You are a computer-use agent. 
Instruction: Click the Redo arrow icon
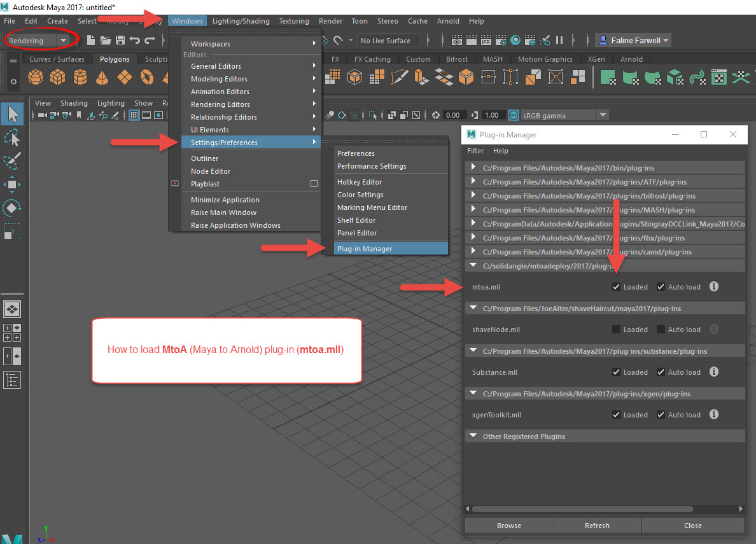pyautogui.click(x=150, y=41)
